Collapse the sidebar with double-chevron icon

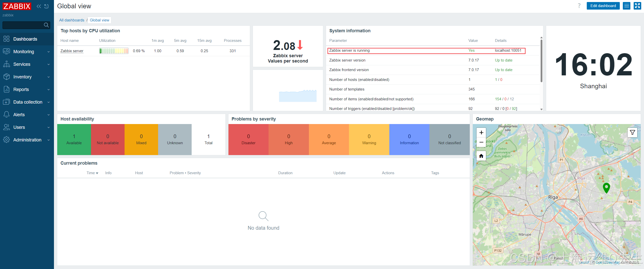pyautogui.click(x=39, y=6)
